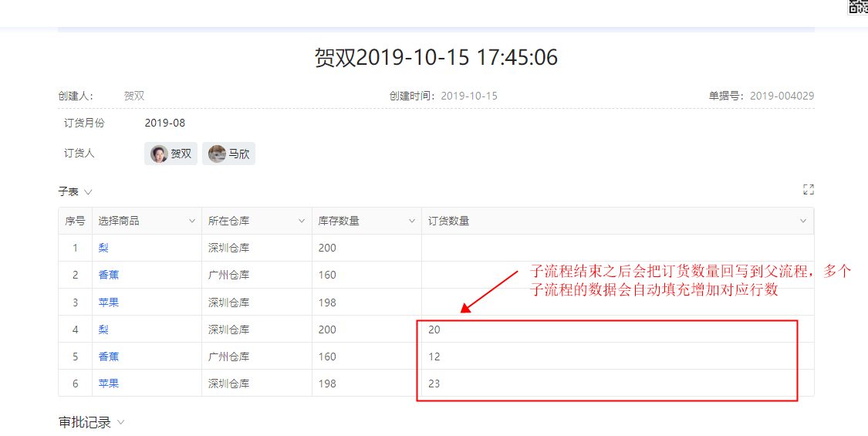Screen dimensions: 868x436
Task: Click 库存数量 value 200 in row 1
Action: [x=327, y=248]
